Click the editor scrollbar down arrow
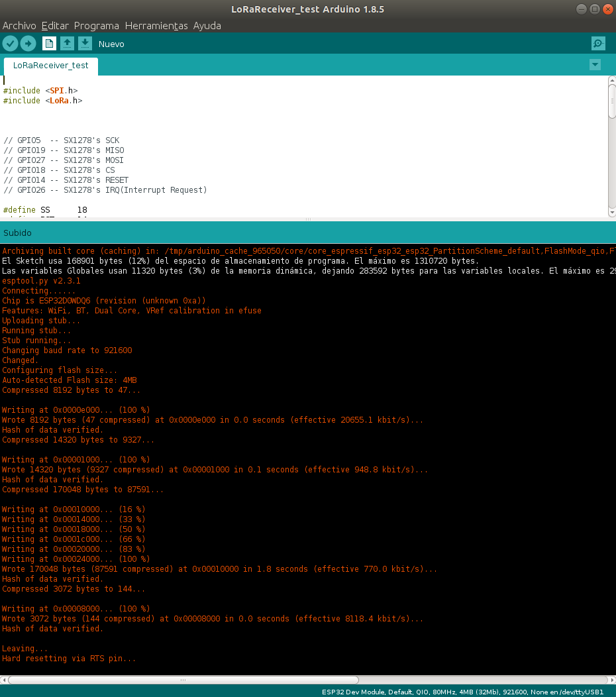Screen dimensions: 616x697 click(612, 213)
